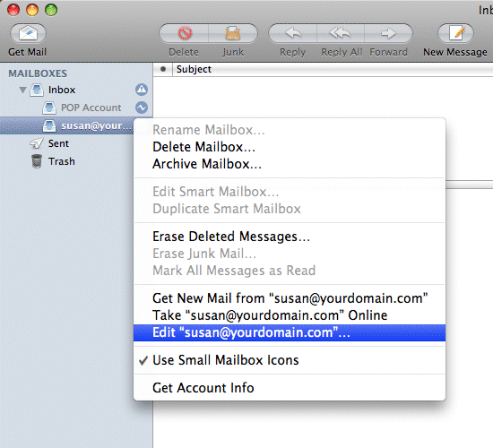Click the unread dot column header
This screenshot has height=448, width=493.
163,69
